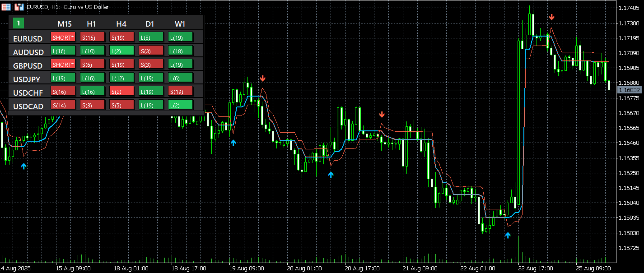
Task: Select red sell arrow after 22 Aug 17:00 spike
Action: 552,17
